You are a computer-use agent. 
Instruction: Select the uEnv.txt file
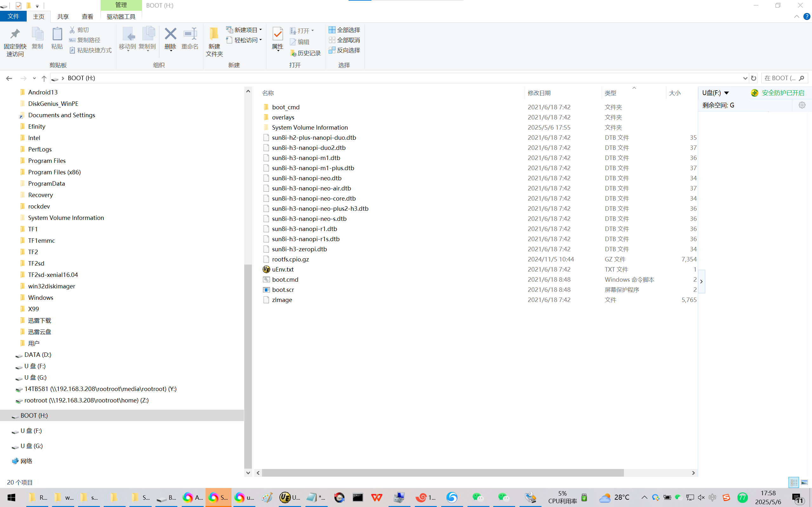(283, 269)
